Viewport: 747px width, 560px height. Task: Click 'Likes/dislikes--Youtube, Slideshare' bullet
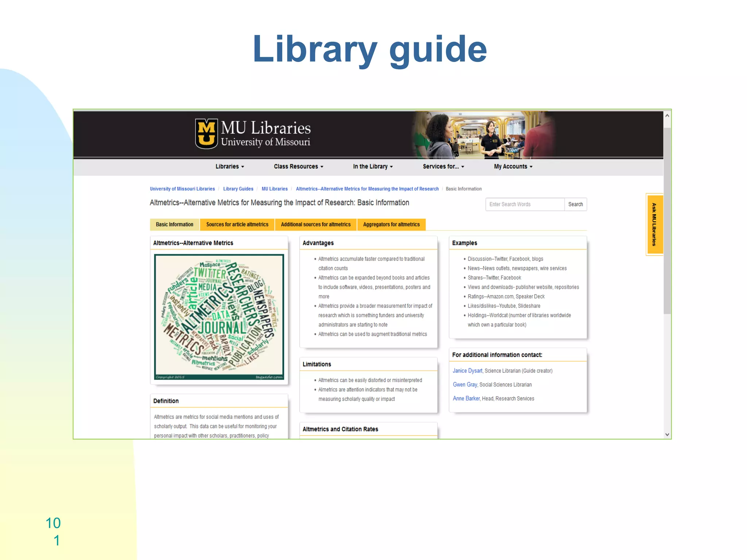point(504,306)
